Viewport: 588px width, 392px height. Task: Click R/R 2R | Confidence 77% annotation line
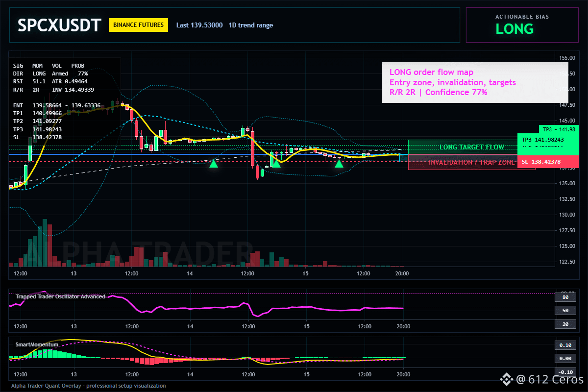click(438, 92)
